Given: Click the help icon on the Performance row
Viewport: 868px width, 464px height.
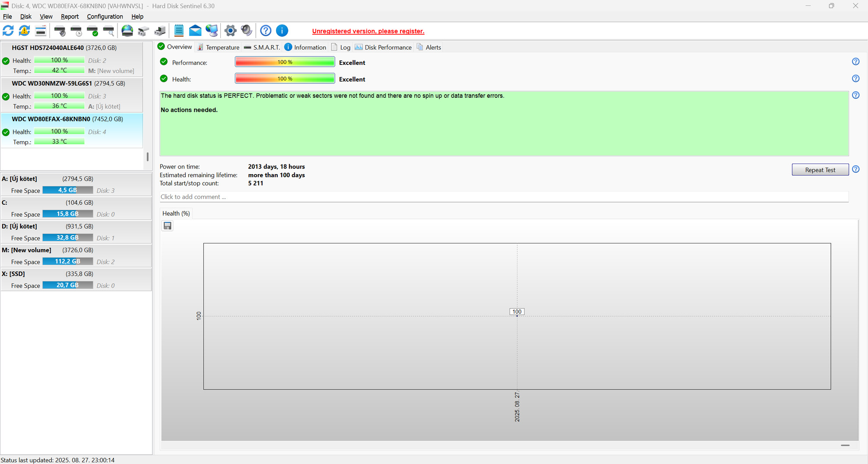Looking at the screenshot, I should pyautogui.click(x=856, y=62).
